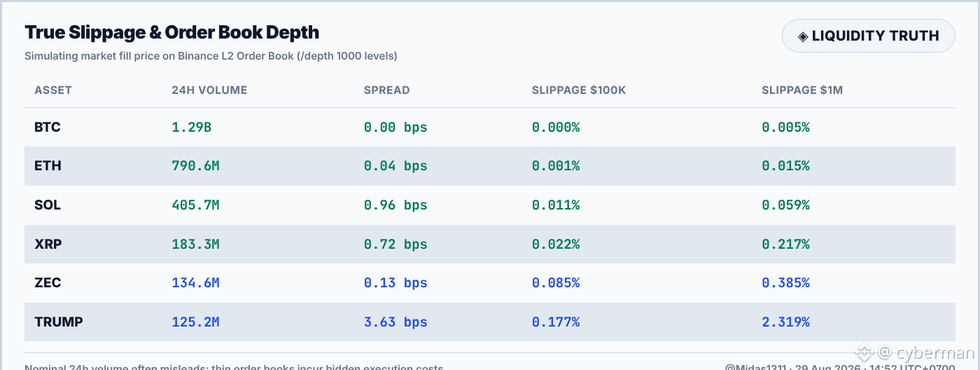Screen dimensions: 980x370
Task: Select the ETH asset row
Action: pyautogui.click(x=490, y=166)
